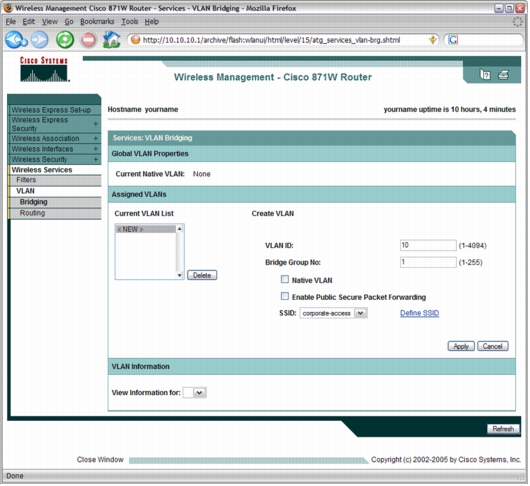The width and height of the screenshot is (530, 486).
Task: Click the Close Window link
Action: 100,460
